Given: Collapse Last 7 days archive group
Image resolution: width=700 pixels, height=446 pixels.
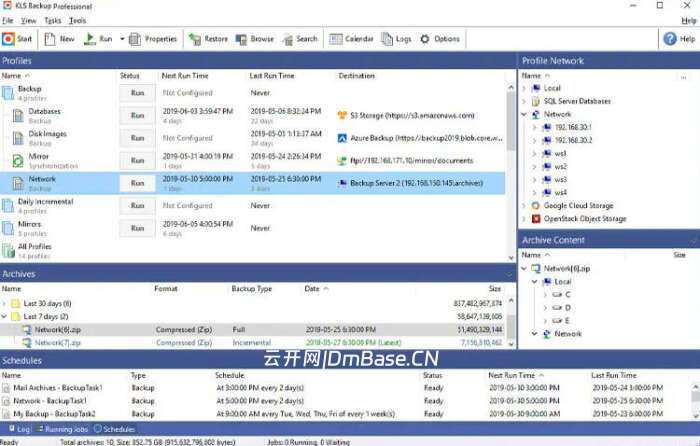Looking at the screenshot, I should pos(4,317).
